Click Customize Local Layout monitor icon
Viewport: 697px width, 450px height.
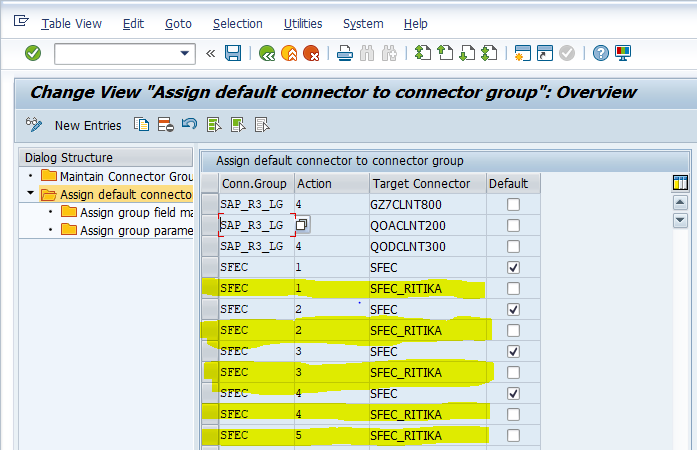tap(623, 53)
